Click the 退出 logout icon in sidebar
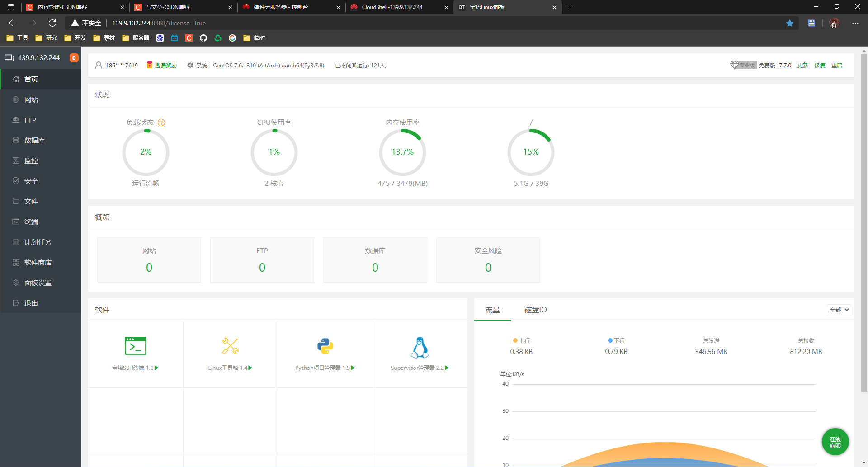Image resolution: width=868 pixels, height=467 pixels. pos(16,303)
